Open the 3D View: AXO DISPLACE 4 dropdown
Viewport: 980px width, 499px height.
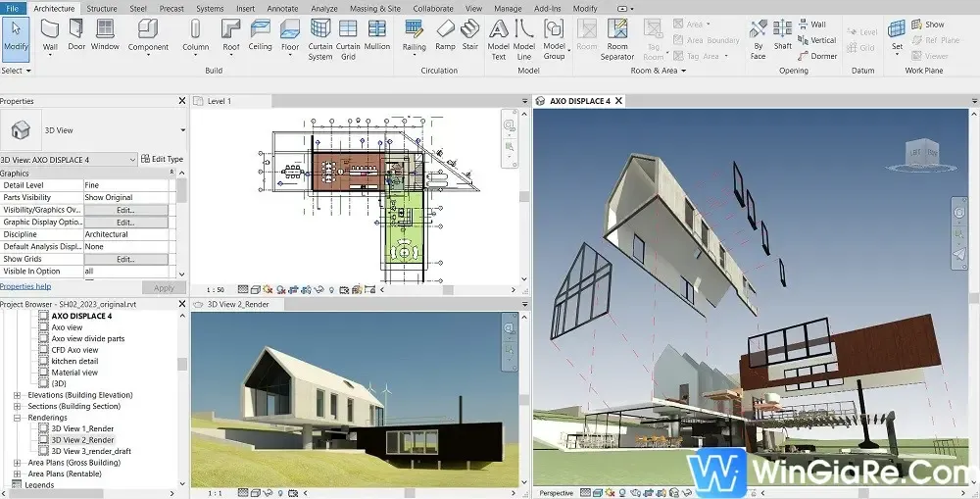pyautogui.click(x=69, y=160)
